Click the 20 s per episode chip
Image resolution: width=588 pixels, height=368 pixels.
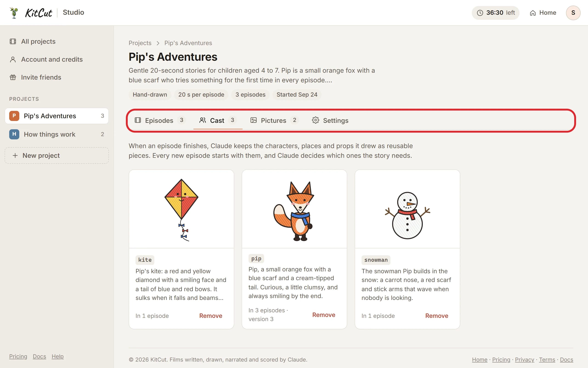pyautogui.click(x=201, y=95)
